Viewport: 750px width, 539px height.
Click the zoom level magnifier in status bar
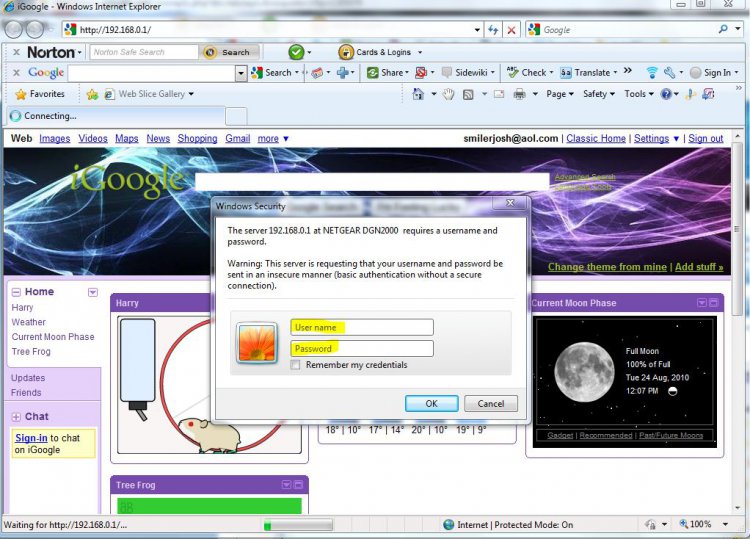pyautogui.click(x=684, y=524)
